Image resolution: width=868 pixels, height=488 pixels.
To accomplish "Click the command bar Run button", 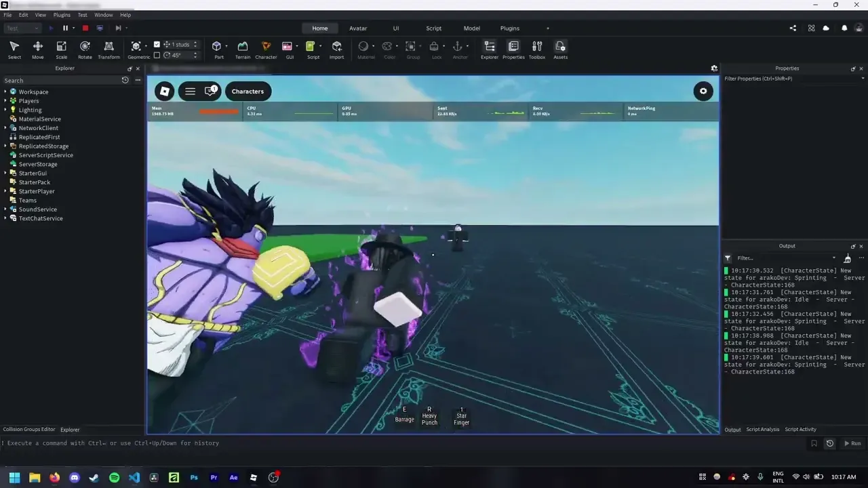I will tap(852, 443).
